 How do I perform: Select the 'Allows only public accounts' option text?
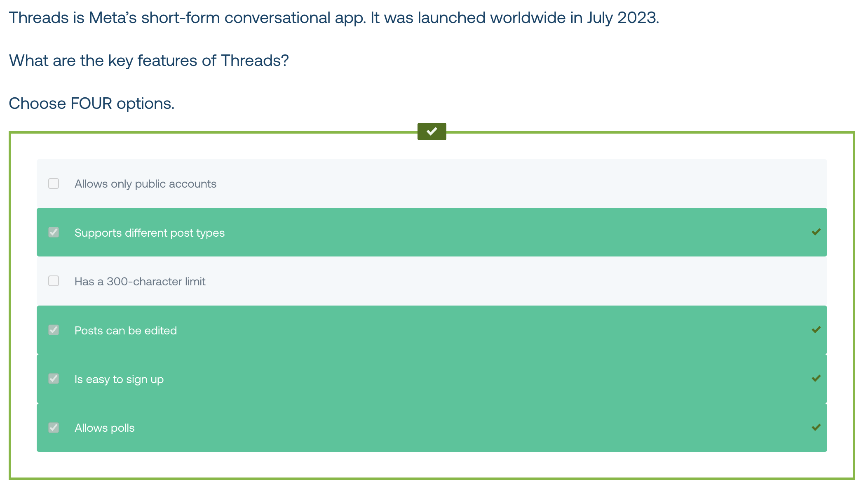145,184
